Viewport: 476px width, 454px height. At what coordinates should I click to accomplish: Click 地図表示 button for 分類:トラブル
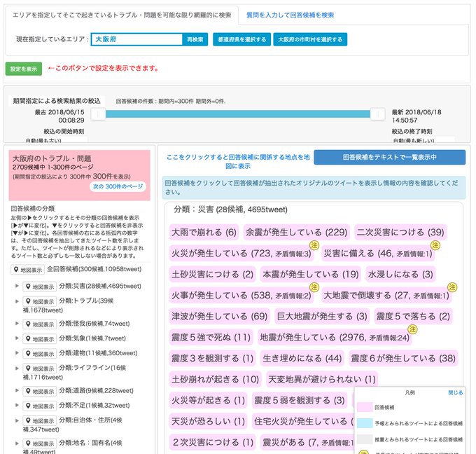click(x=39, y=301)
